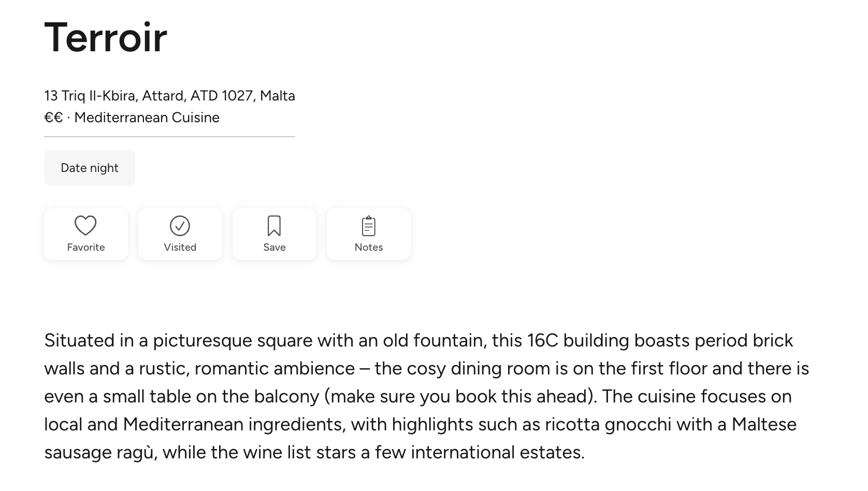The width and height of the screenshot is (868, 491).
Task: Select the Notes text label
Action: click(x=368, y=248)
